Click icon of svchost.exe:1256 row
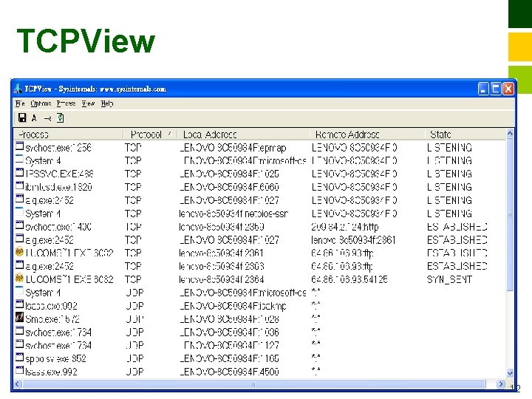The width and height of the screenshot is (532, 399). click(x=20, y=146)
